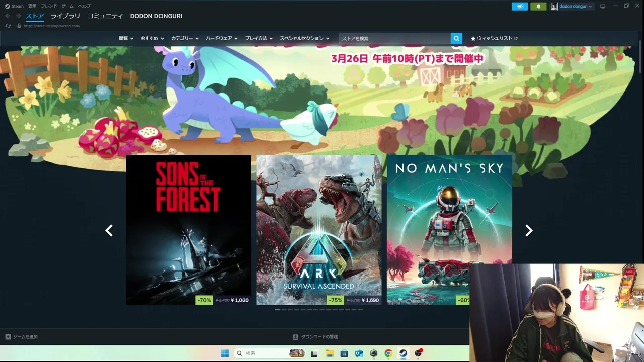This screenshot has height=362, width=644.
Task: Open the blue megaphone announcements button
Action: point(520,6)
